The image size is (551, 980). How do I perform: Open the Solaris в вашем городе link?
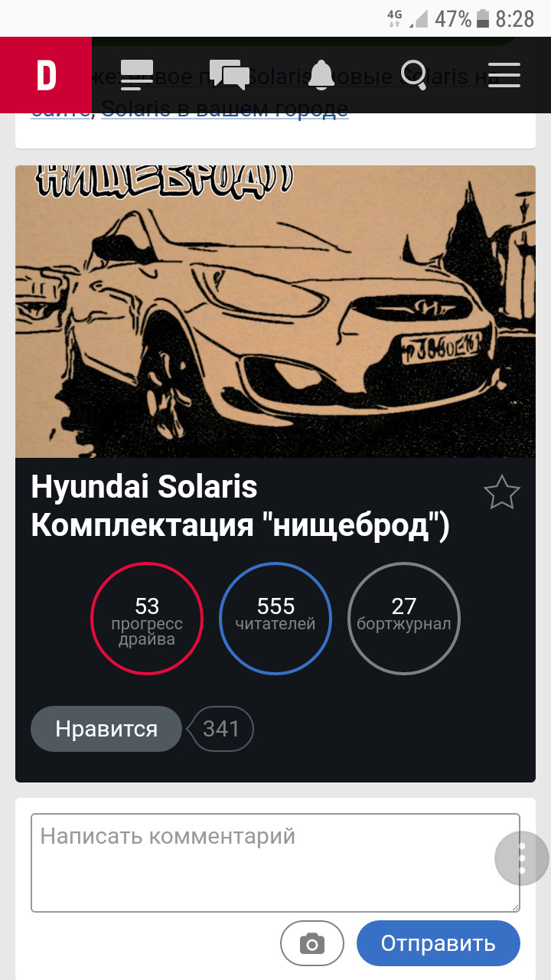(x=225, y=109)
